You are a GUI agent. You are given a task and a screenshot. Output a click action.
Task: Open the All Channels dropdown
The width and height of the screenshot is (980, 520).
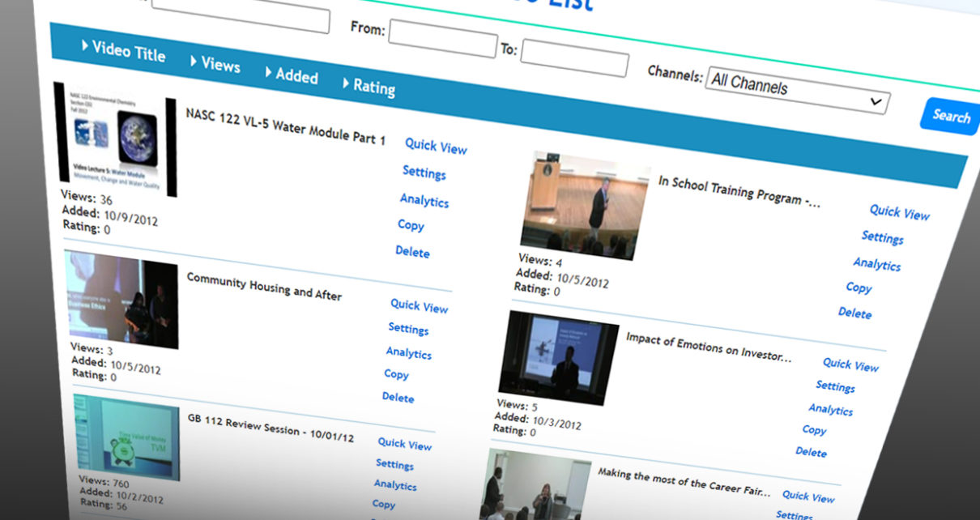coord(797,91)
